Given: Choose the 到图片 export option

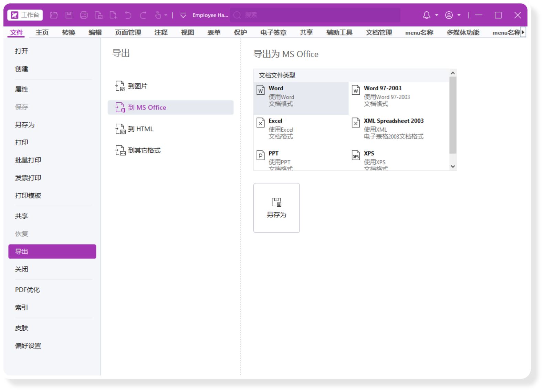Looking at the screenshot, I should (x=171, y=86).
